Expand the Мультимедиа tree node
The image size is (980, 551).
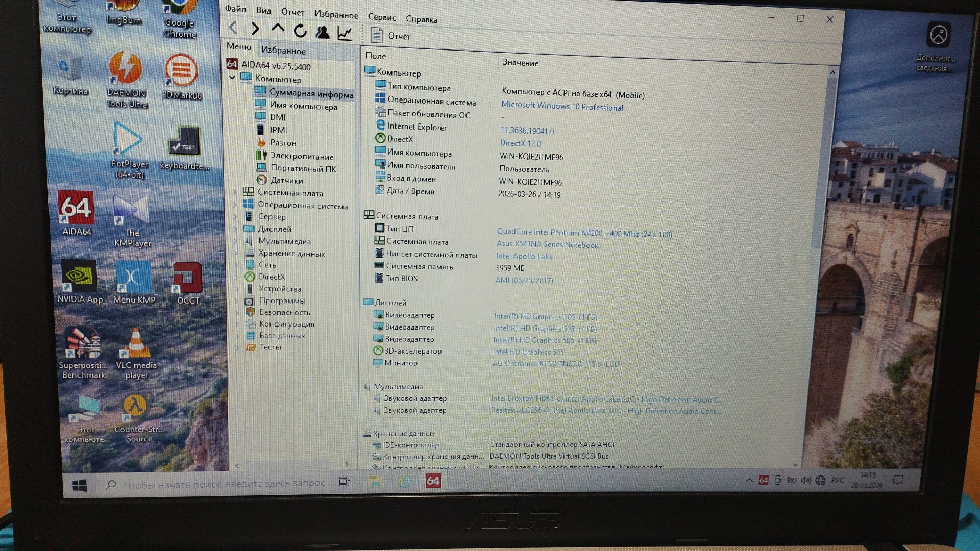pos(236,241)
